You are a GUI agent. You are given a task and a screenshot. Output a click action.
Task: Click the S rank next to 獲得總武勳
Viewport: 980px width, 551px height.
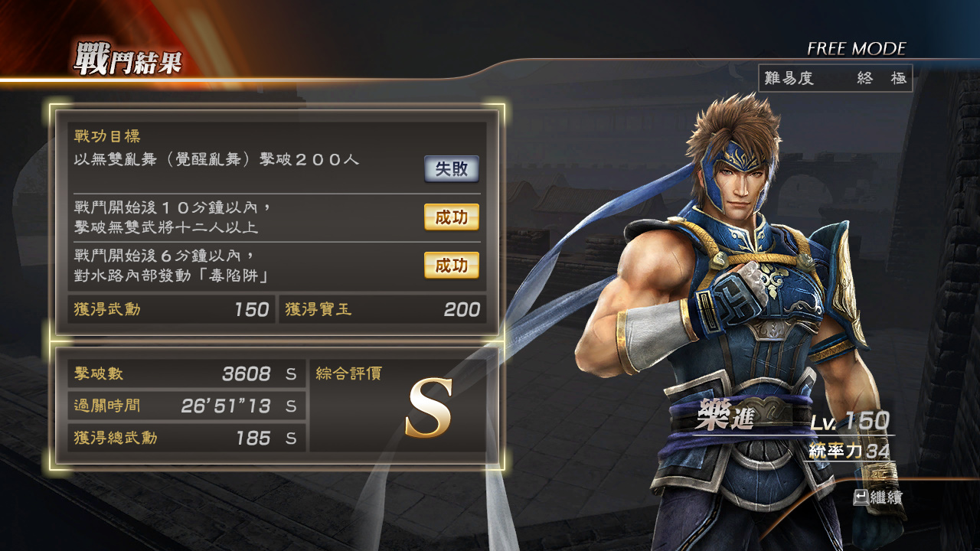tap(291, 439)
